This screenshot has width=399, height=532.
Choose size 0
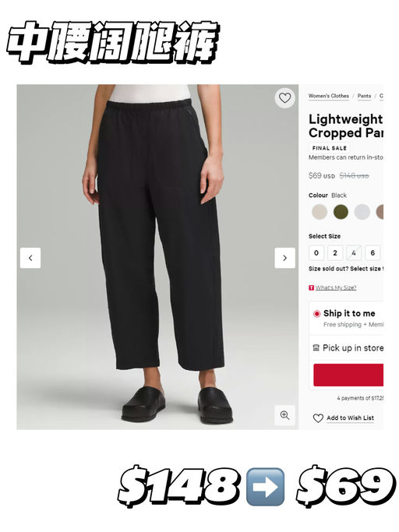316,253
